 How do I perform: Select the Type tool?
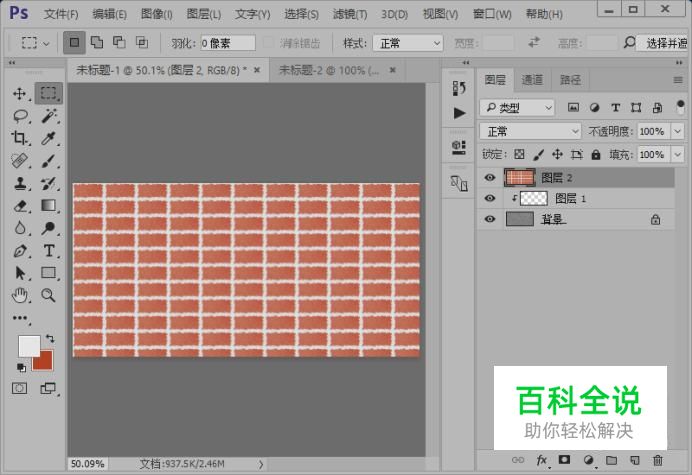click(x=49, y=251)
